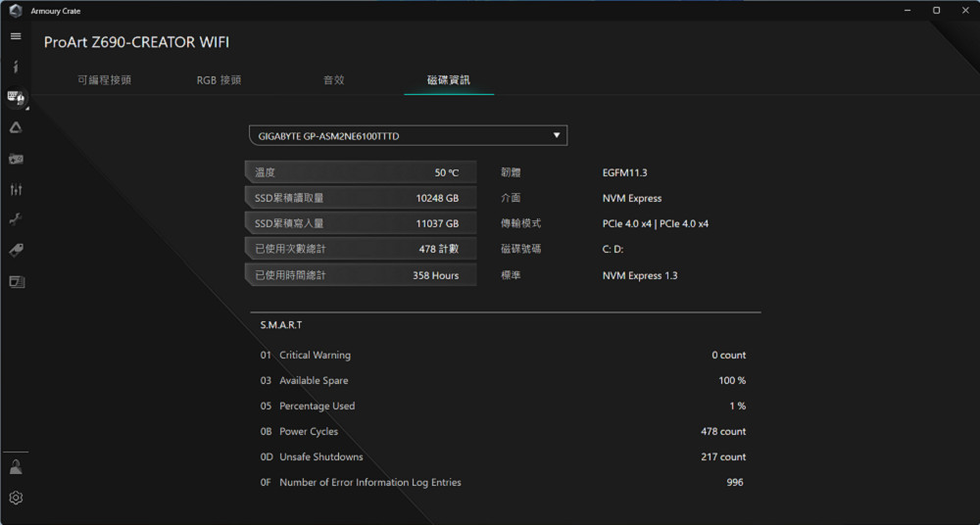
Task: Click the 0 count value
Action: pos(729,355)
